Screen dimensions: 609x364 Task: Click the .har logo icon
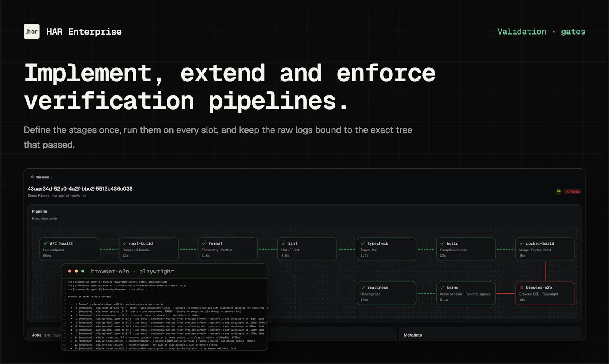coord(32,32)
